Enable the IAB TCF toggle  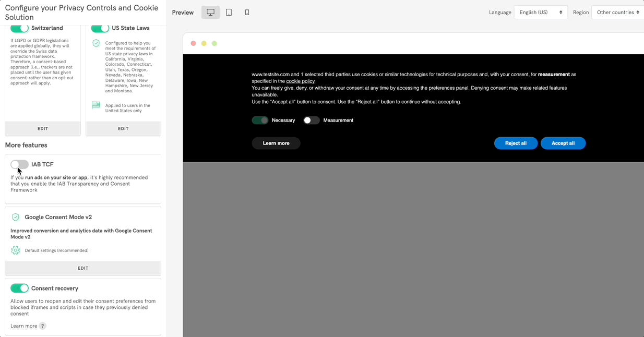click(x=19, y=164)
